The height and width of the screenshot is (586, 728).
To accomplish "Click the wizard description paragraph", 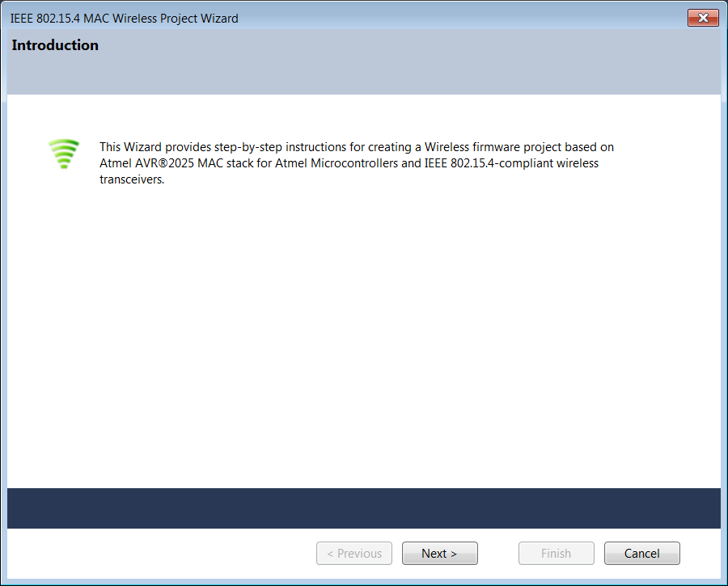I will [357, 162].
